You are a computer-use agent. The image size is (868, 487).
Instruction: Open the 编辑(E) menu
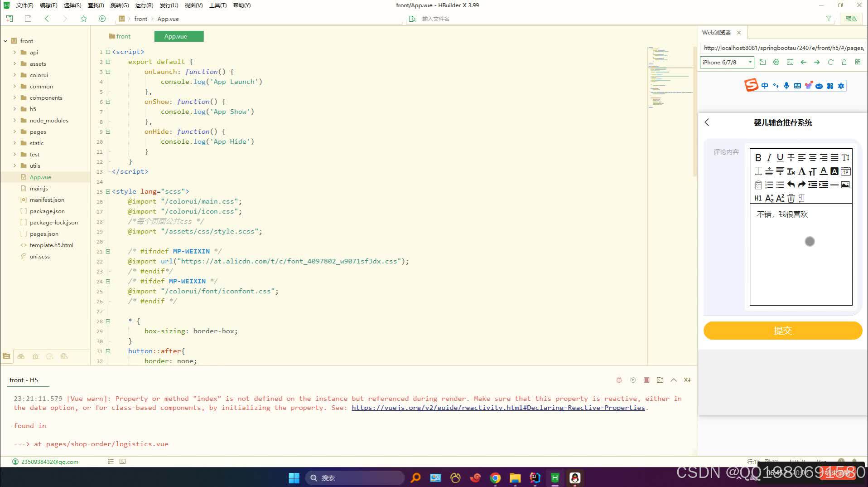click(48, 5)
